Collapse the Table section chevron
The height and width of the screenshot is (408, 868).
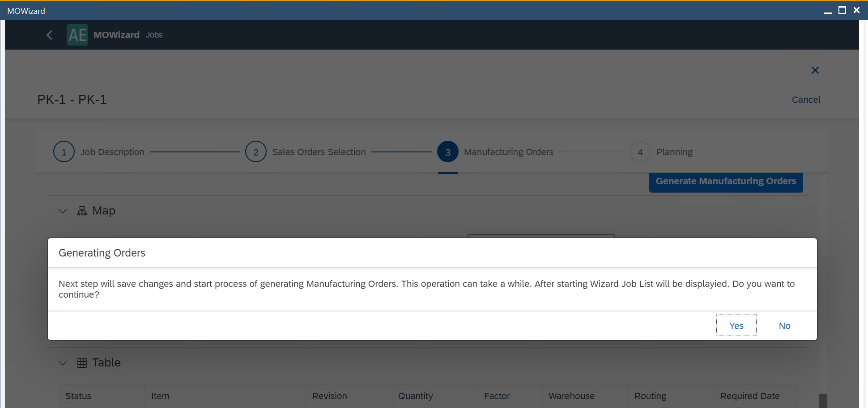click(x=63, y=363)
